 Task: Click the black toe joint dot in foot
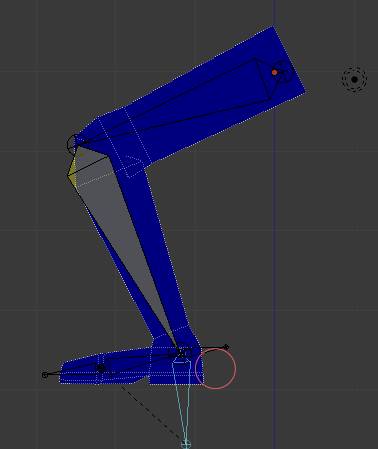point(101,368)
